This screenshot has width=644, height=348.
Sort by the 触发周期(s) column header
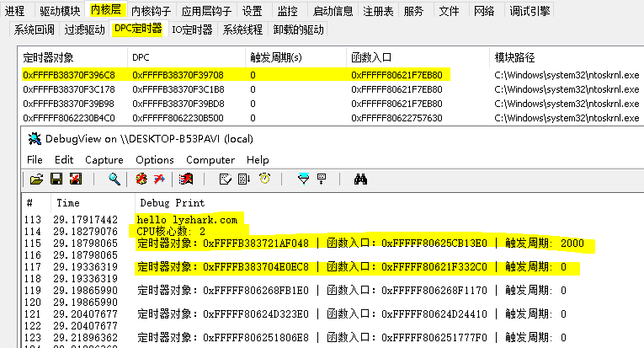(295, 57)
